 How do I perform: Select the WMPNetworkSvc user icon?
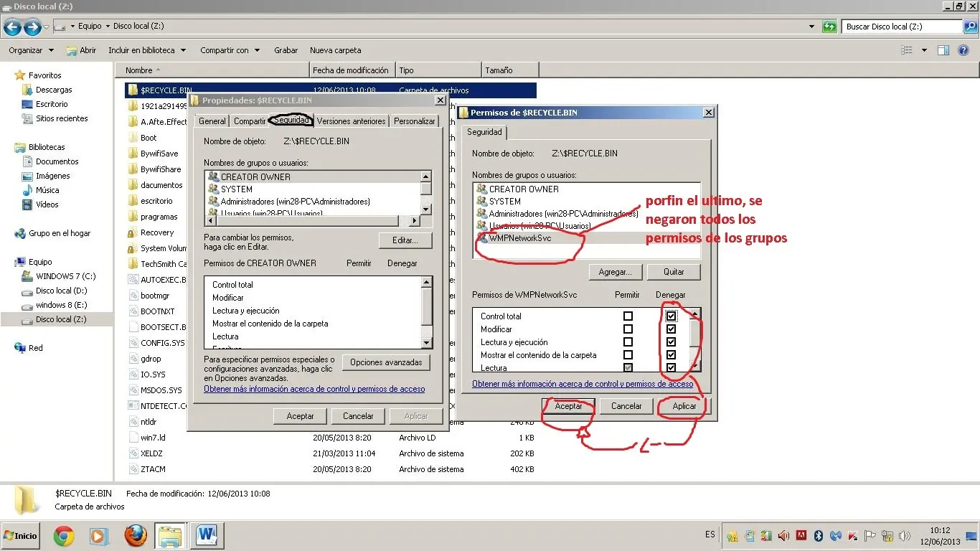pyautogui.click(x=482, y=238)
